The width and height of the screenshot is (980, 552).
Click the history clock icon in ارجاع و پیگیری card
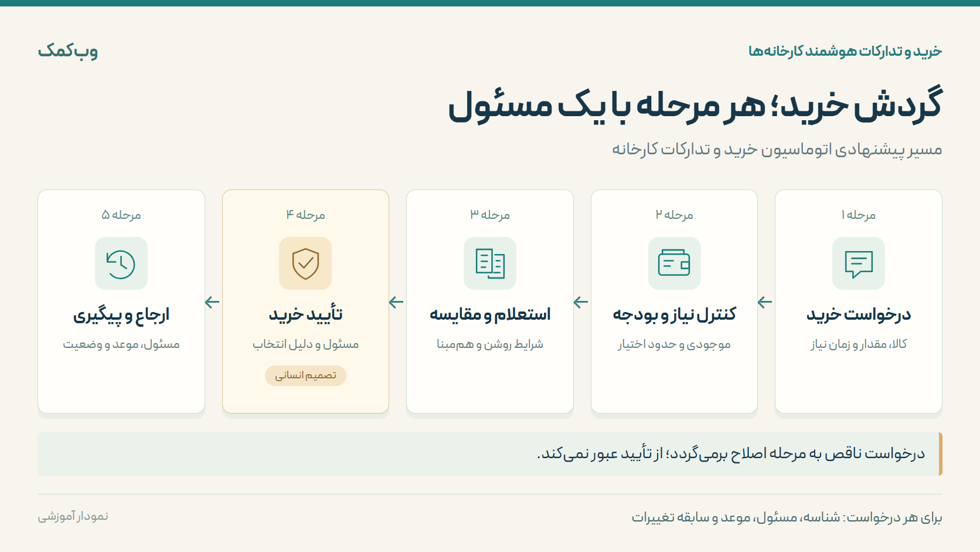[121, 263]
